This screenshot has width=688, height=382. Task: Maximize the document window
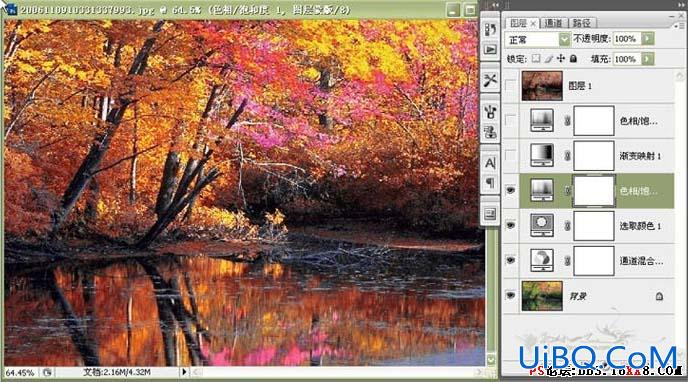click(x=470, y=9)
